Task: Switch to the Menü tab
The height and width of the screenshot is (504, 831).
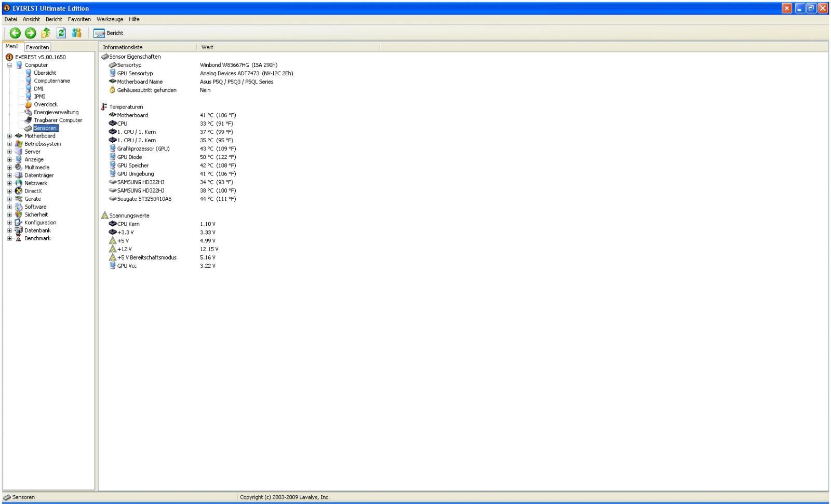Action: coord(12,47)
